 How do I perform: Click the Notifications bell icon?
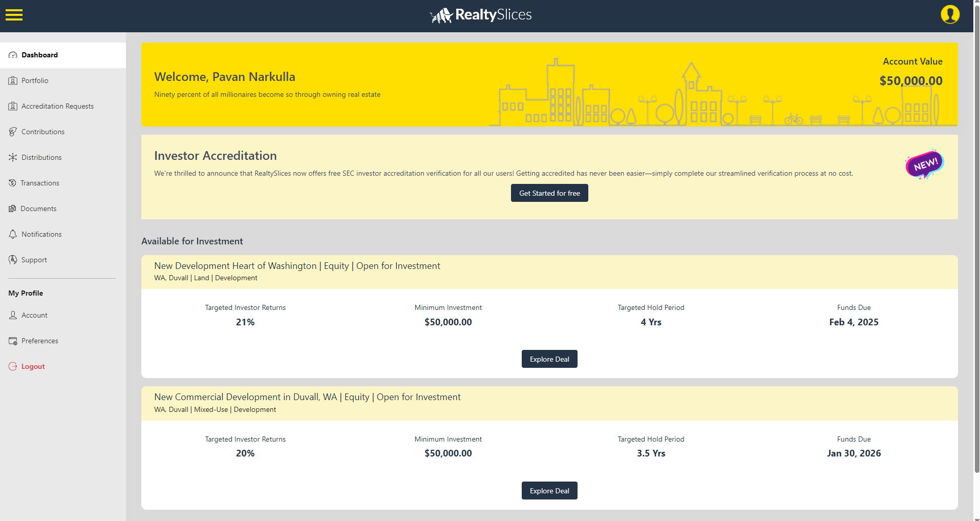(x=13, y=234)
